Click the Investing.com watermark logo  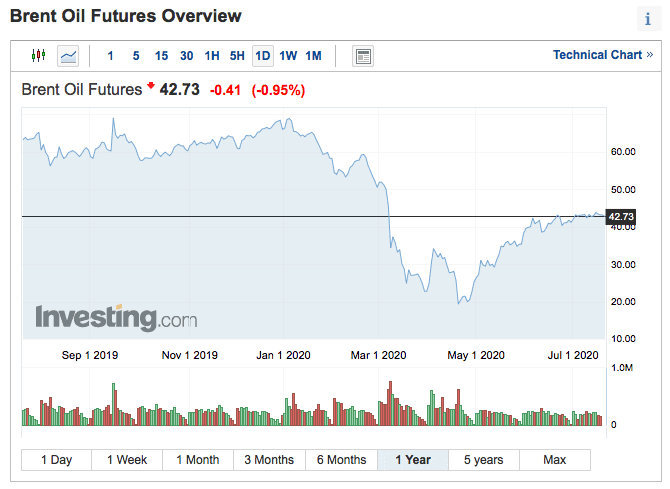pos(116,318)
